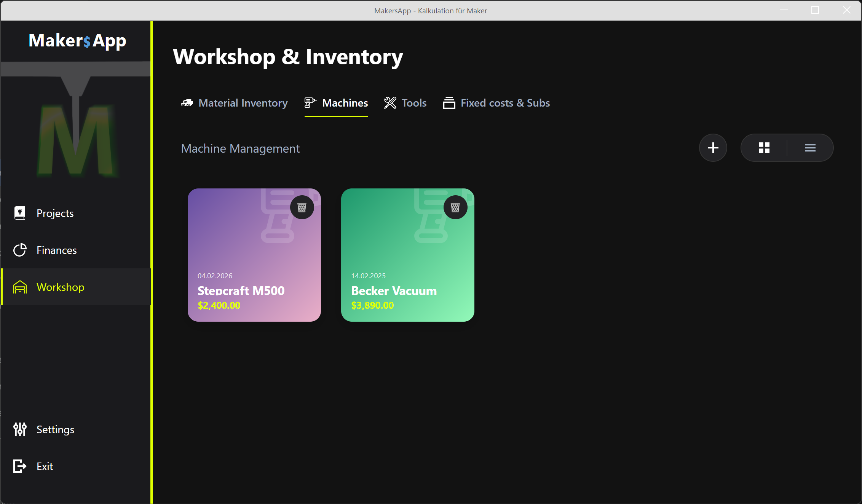This screenshot has width=862, height=504.
Task: Maximize the MakersApp window
Action: point(815,10)
